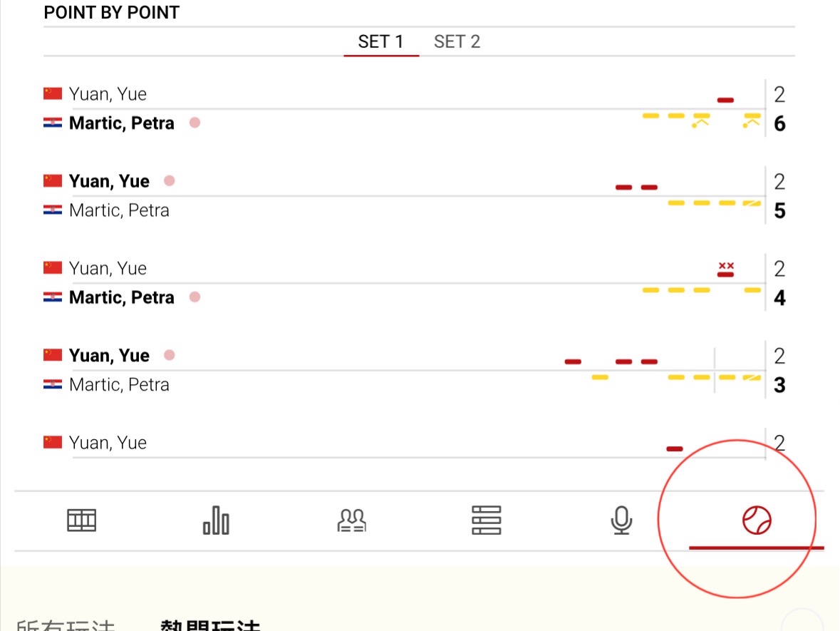Switch to the SET 2 tab
This screenshot has height=631, width=840.
click(x=457, y=41)
